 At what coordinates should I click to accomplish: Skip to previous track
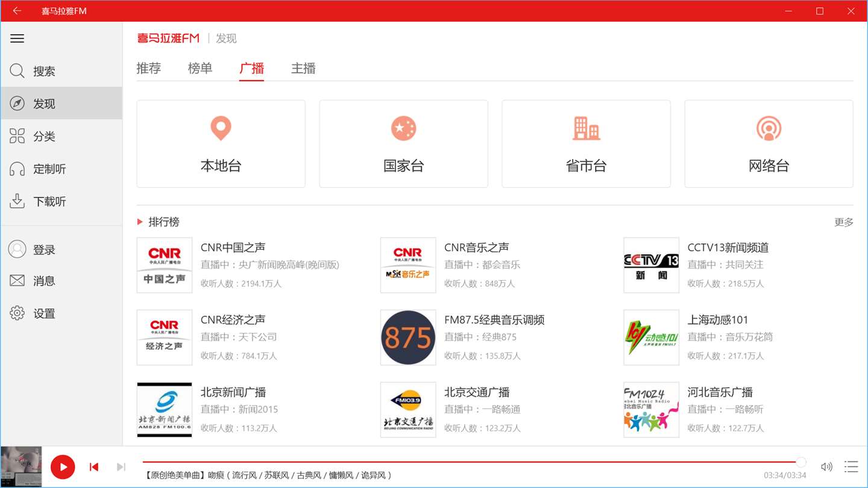(94, 467)
